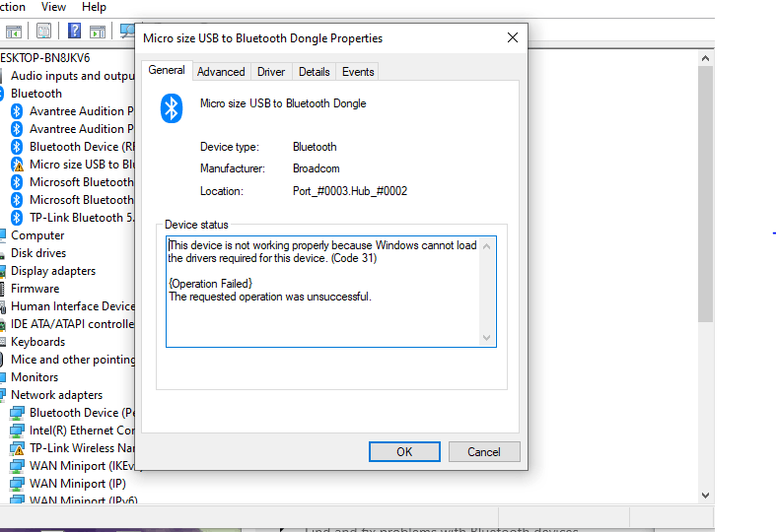Open the Driver tab
The width and height of the screenshot is (776, 532).
pos(271,72)
